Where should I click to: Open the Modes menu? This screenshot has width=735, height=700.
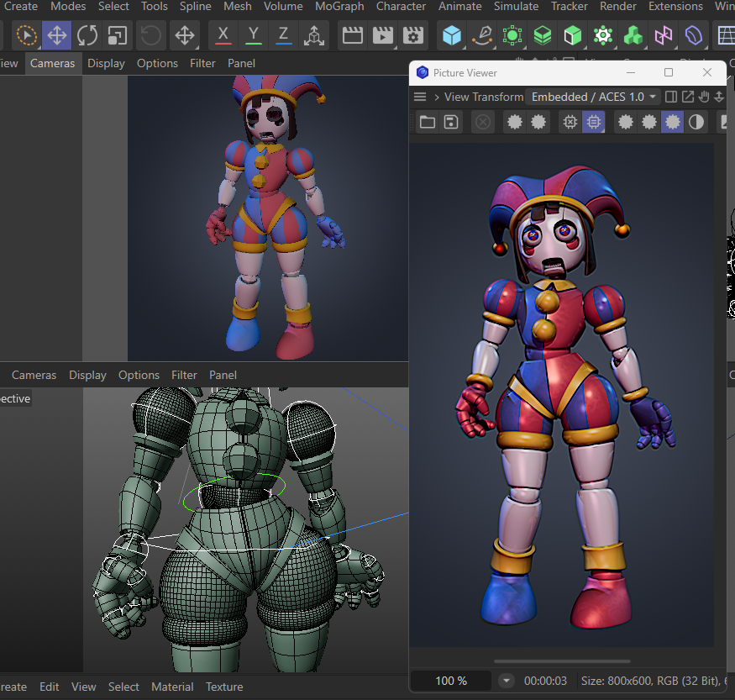(68, 7)
